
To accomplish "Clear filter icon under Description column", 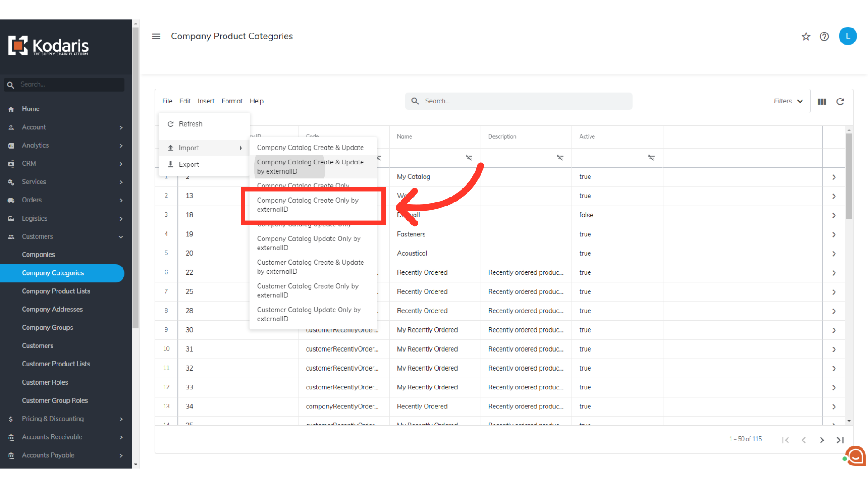I will coord(560,158).
